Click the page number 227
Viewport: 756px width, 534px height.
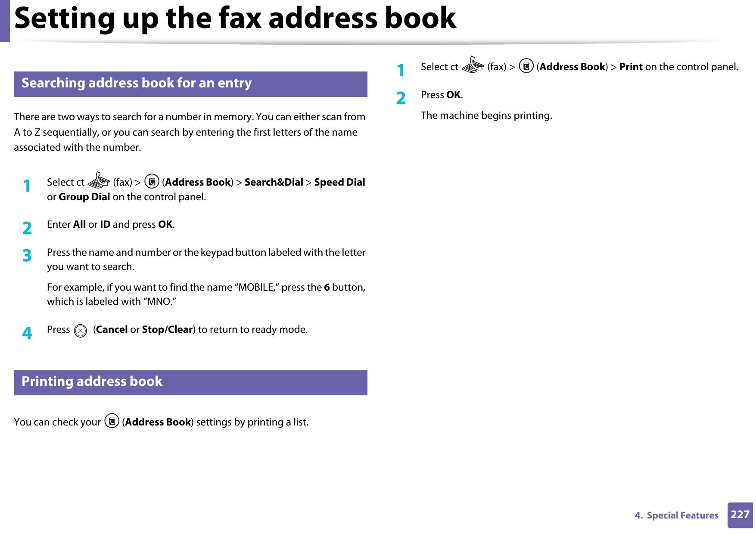click(740, 515)
